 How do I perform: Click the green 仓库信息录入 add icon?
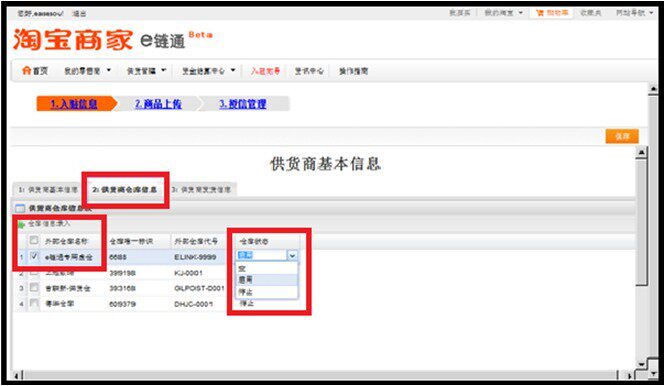pos(21,225)
